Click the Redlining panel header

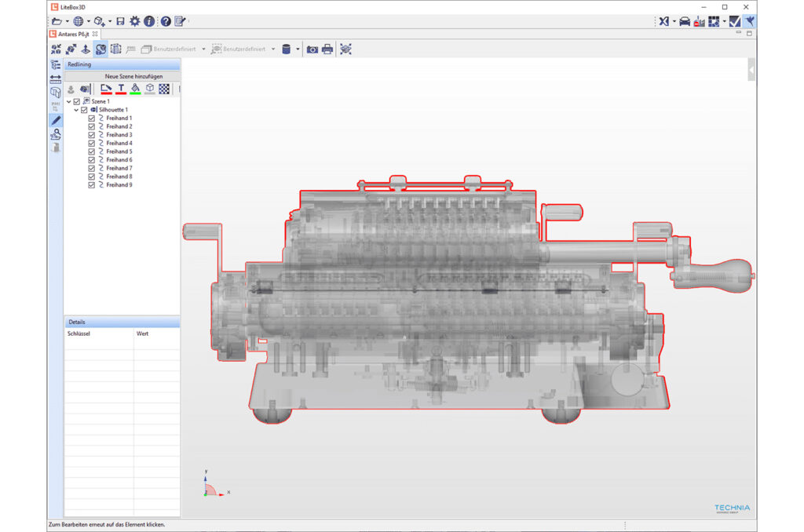coord(122,64)
